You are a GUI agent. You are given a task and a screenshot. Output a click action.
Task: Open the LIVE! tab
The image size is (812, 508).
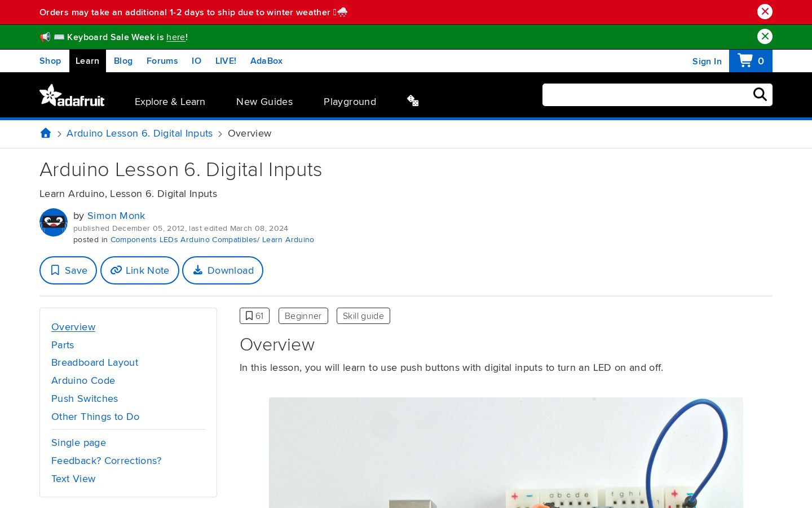click(226, 61)
